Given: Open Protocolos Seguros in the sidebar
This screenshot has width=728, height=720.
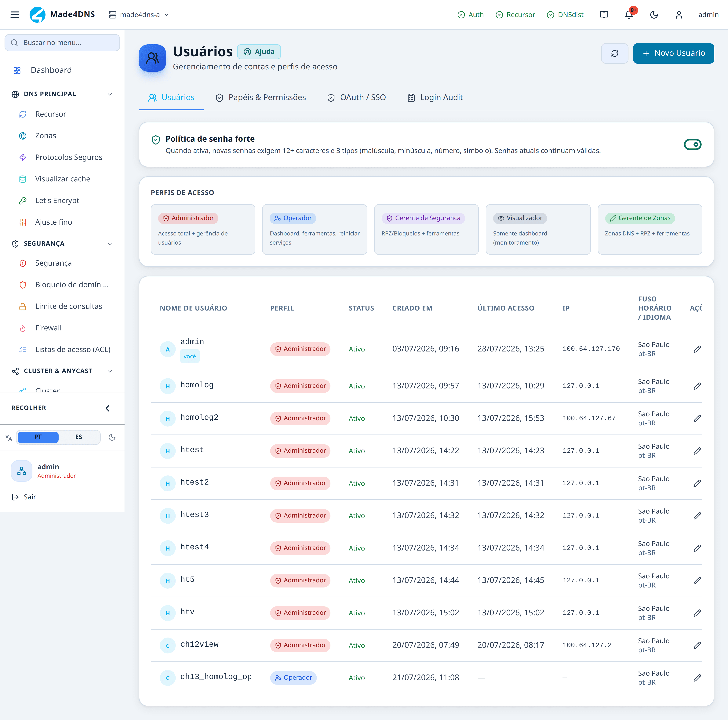Looking at the screenshot, I should coord(62,157).
